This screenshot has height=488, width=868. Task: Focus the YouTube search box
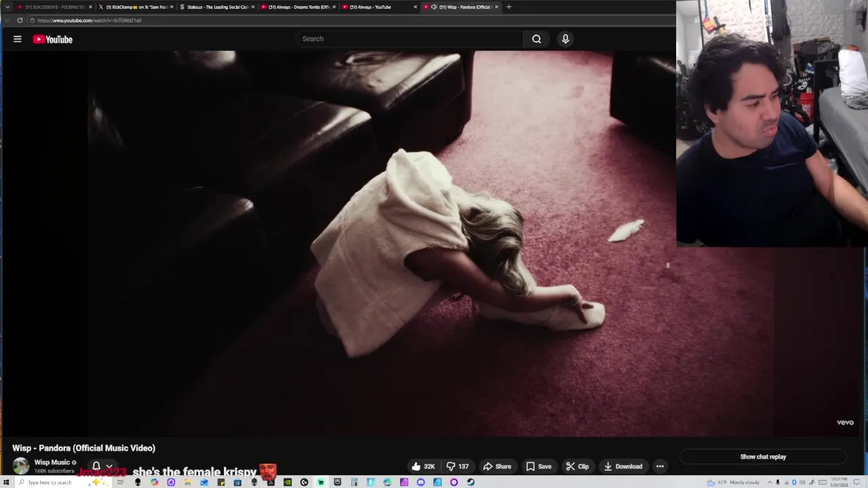tap(410, 39)
